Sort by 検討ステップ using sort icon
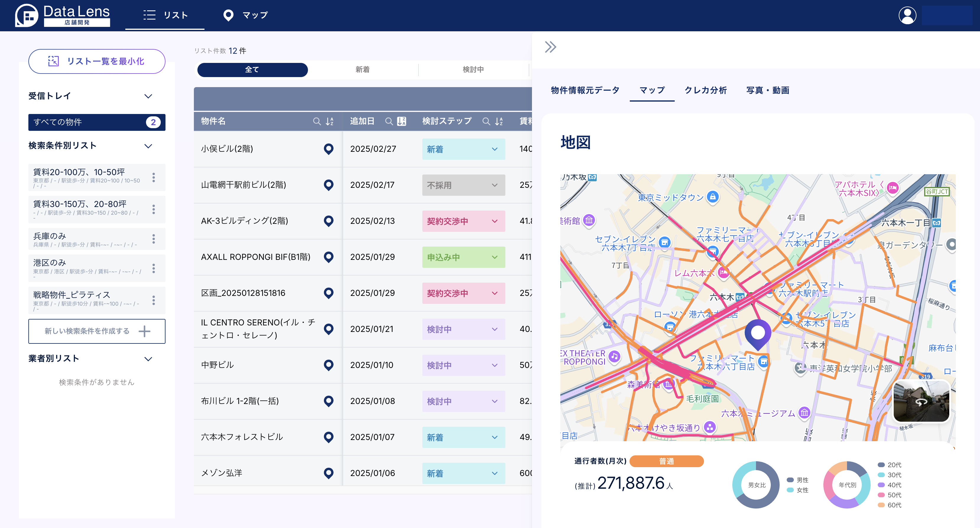This screenshot has height=528, width=980. [x=499, y=121]
